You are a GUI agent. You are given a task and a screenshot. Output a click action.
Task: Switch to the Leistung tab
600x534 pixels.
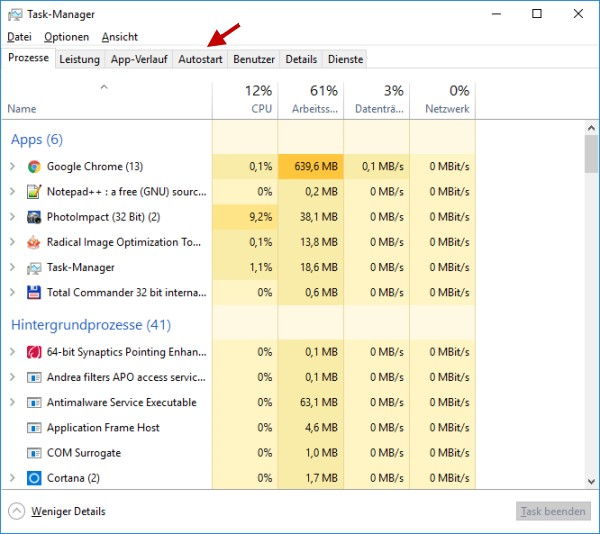pos(80,59)
